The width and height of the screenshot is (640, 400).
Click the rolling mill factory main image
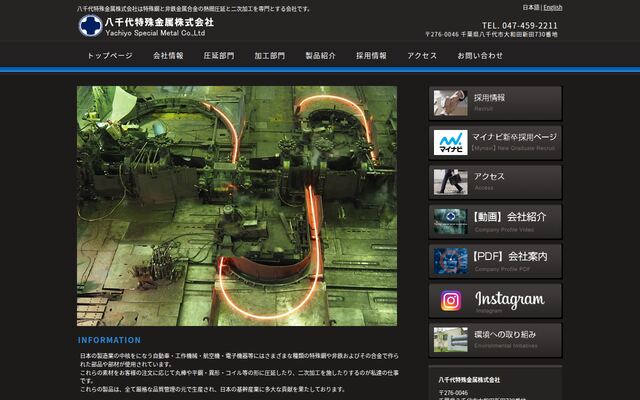click(x=237, y=206)
